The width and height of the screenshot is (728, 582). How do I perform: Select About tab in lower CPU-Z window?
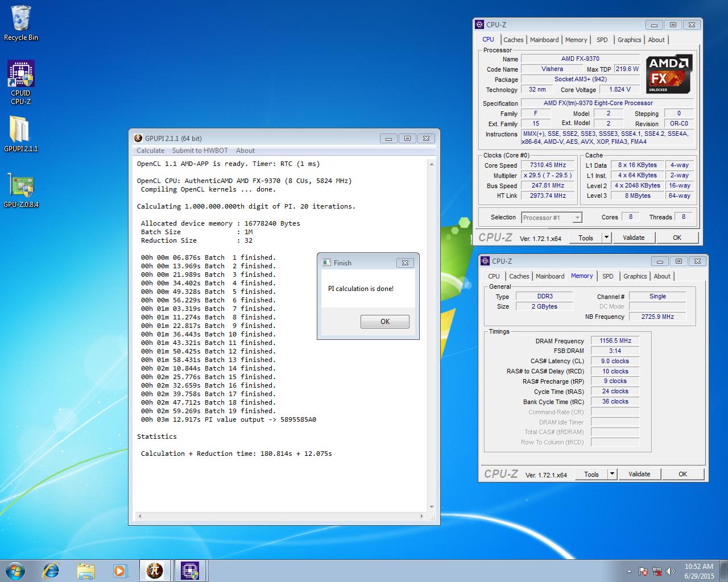(662, 276)
